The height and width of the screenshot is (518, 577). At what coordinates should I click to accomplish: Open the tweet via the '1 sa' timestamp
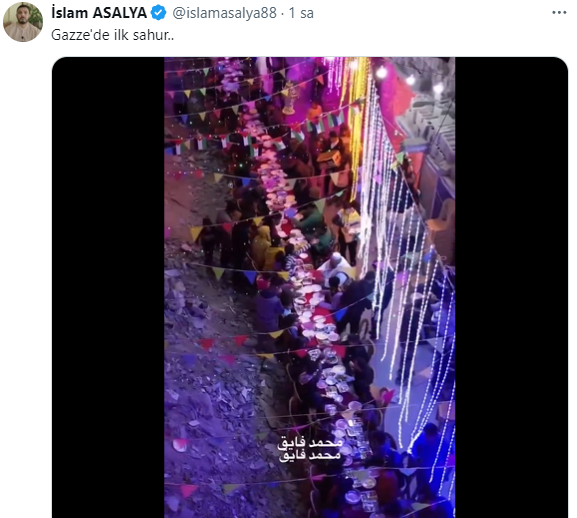(301, 13)
